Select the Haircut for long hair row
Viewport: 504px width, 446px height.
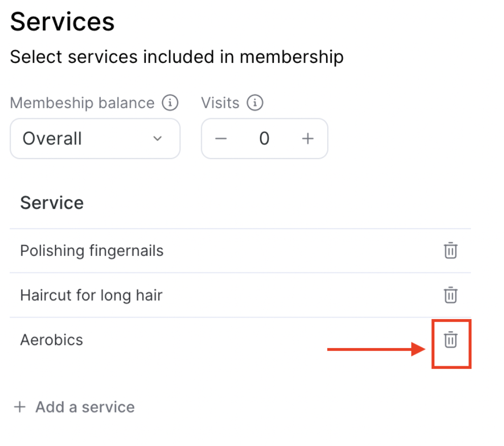click(91, 295)
